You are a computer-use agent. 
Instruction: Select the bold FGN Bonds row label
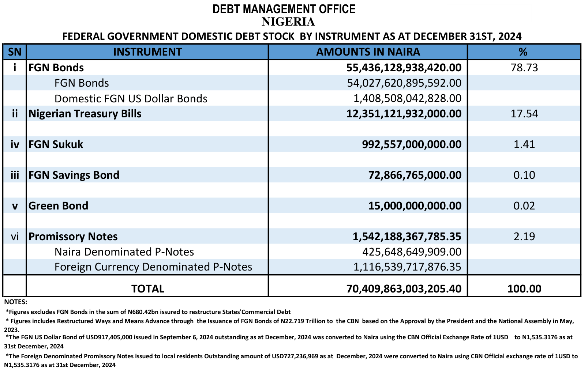point(56,68)
